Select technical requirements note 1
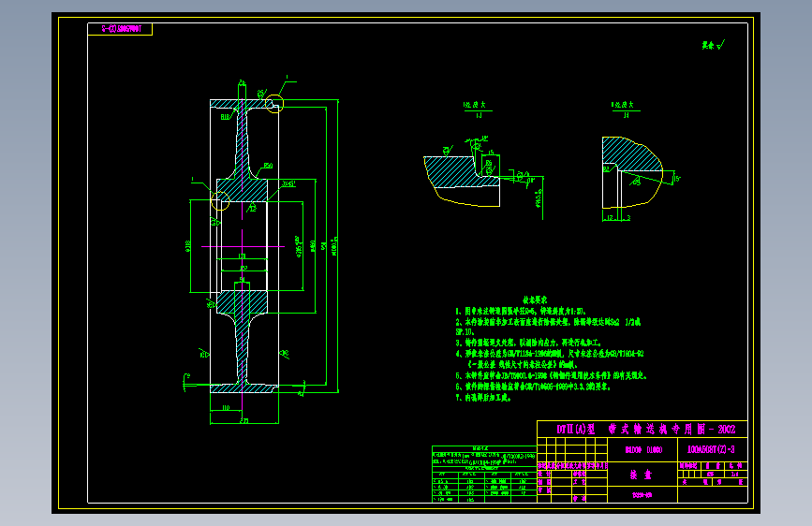The width and height of the screenshot is (812, 526). coord(521,311)
